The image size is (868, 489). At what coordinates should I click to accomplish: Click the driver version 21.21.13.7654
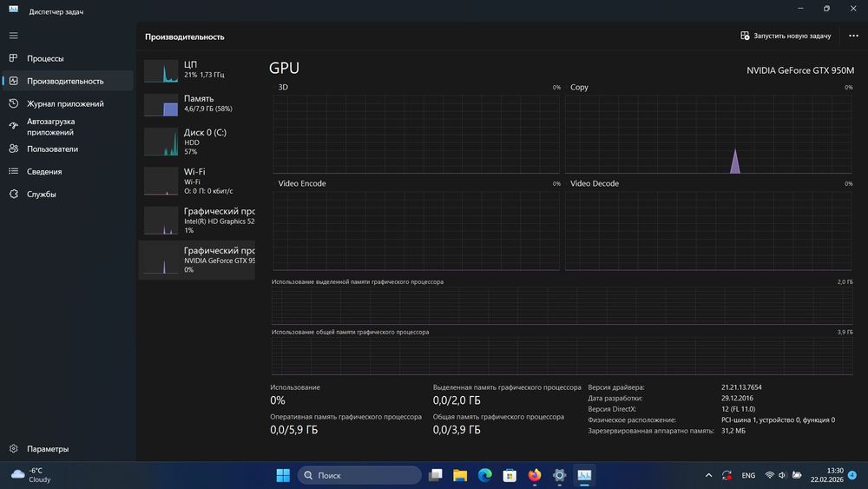741,387
